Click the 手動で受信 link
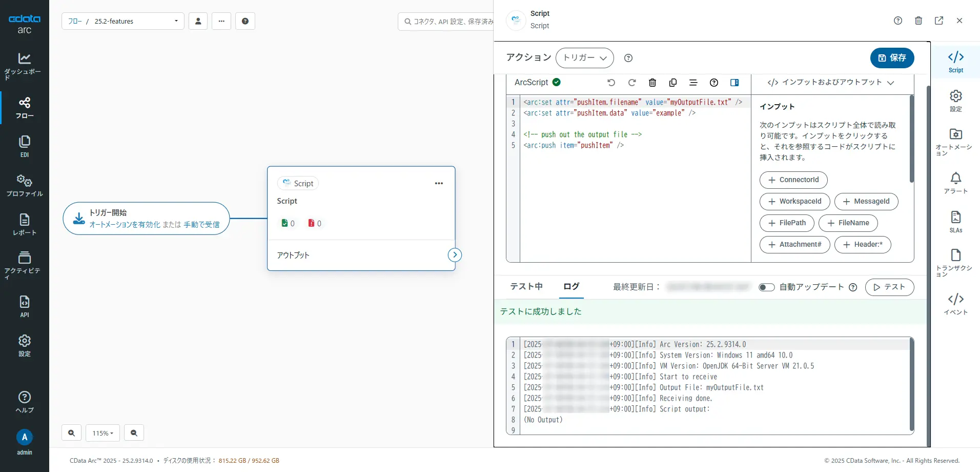This screenshot has width=980, height=472. pos(201,225)
